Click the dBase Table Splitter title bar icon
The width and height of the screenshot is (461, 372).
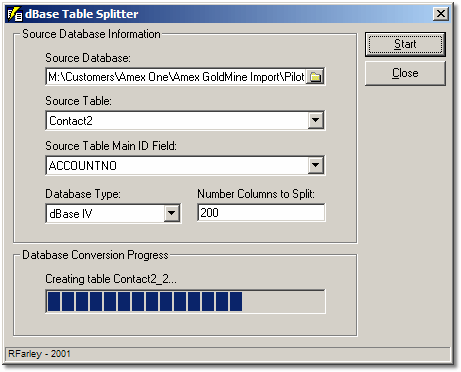tap(15, 14)
